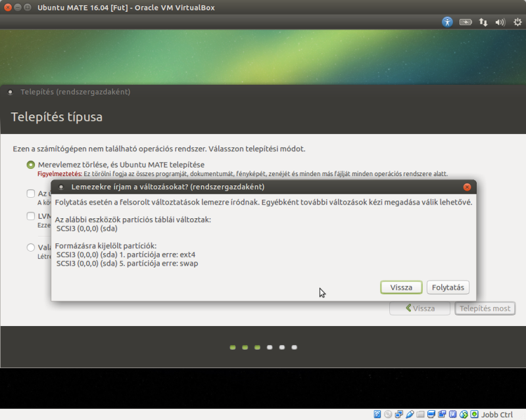Viewport: 526px width, 420px height.
Task: Click 'Az alábbi eszközök partíciós táblái változtak:' text
Action: point(133,220)
